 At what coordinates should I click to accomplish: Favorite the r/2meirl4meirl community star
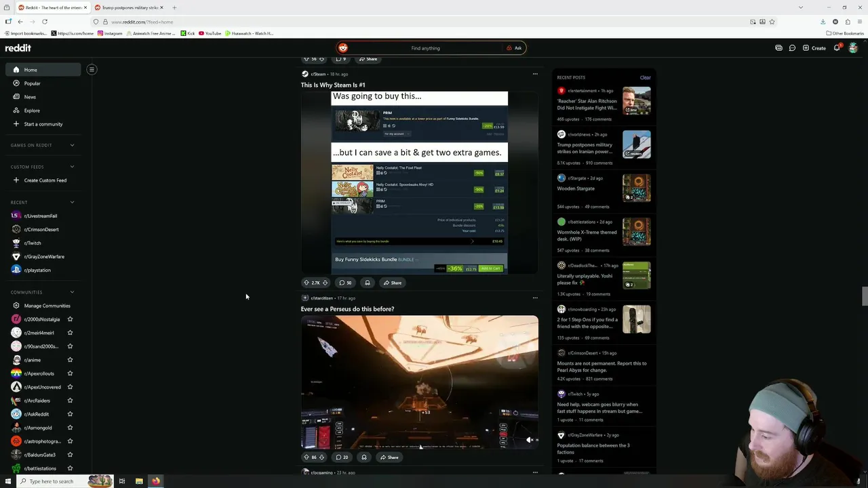point(70,333)
